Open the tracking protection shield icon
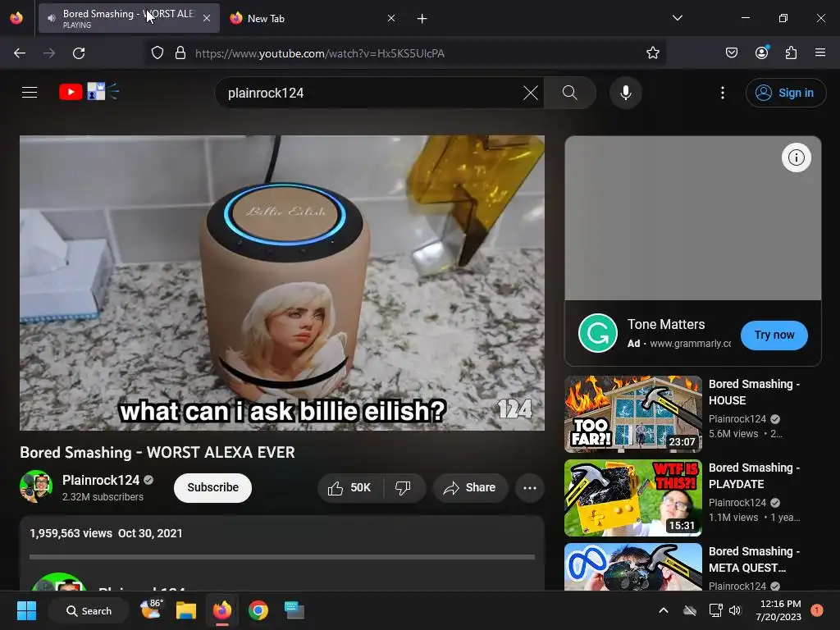 (x=157, y=53)
